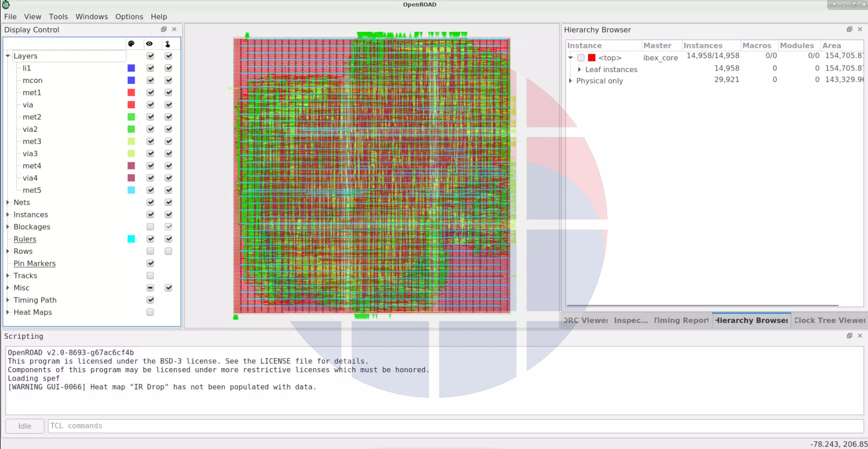Screen dimensions: 868x449
Task: Toggle visibility of li1 layer
Action: point(151,68)
